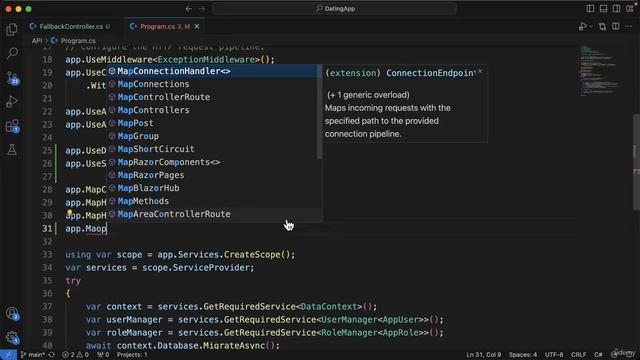This screenshot has height=360, width=640.
Task: Open the Accounts menu icon
Action: [12, 313]
